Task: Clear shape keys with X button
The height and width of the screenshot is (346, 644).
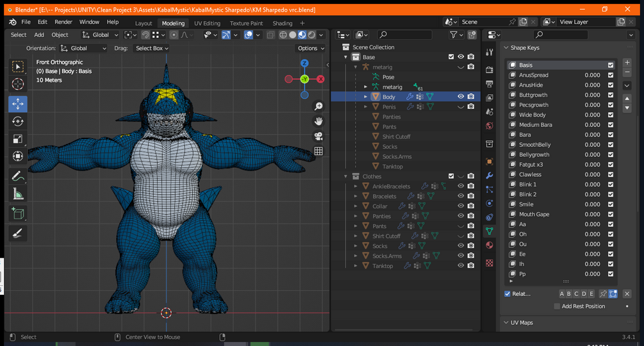Action: pyautogui.click(x=627, y=294)
